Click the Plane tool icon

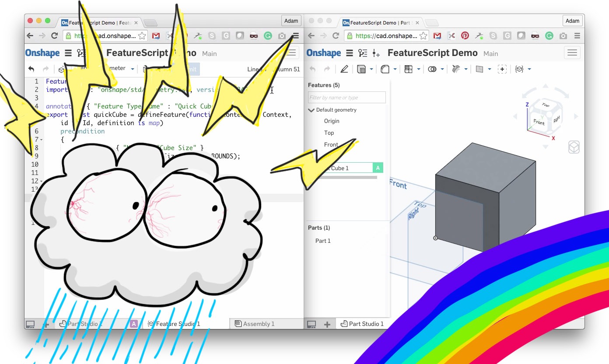(x=479, y=69)
